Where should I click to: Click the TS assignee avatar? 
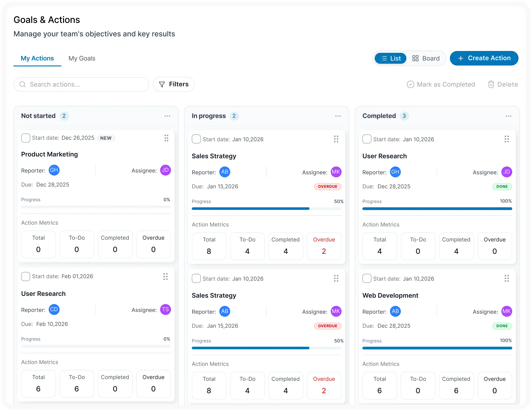coord(165,310)
